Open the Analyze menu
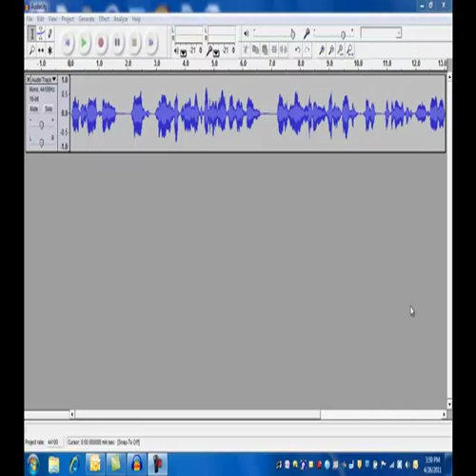 pyautogui.click(x=121, y=19)
